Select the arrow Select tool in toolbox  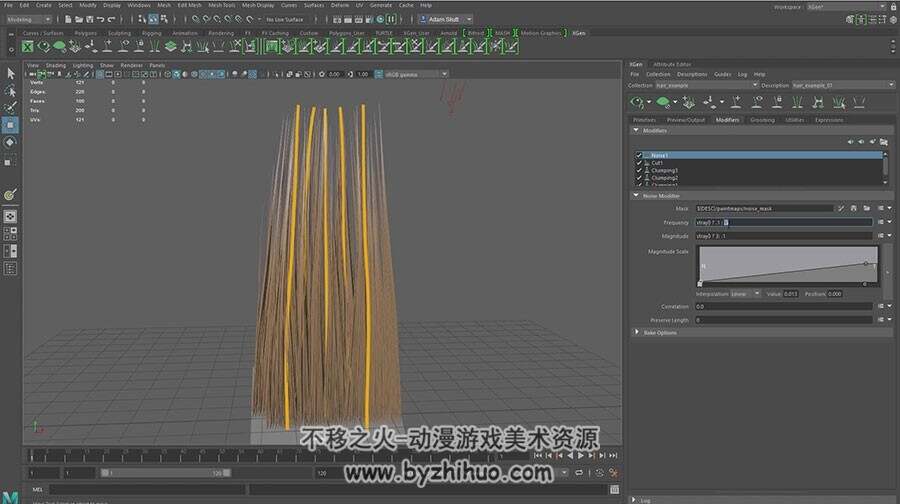[x=10, y=73]
